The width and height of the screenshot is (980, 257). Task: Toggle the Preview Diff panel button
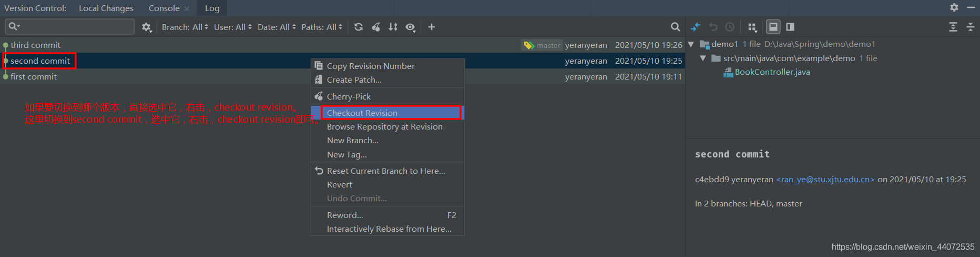(x=790, y=27)
